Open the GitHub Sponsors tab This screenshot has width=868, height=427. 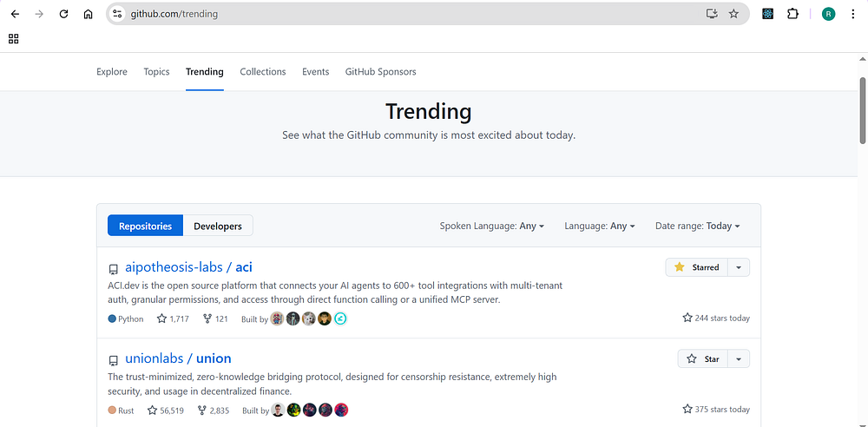point(381,71)
